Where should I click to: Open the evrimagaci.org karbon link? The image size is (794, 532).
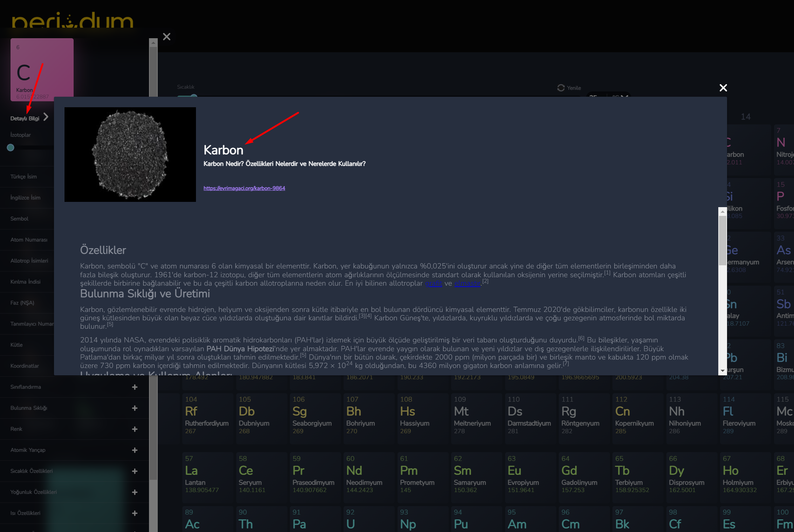[x=244, y=188]
